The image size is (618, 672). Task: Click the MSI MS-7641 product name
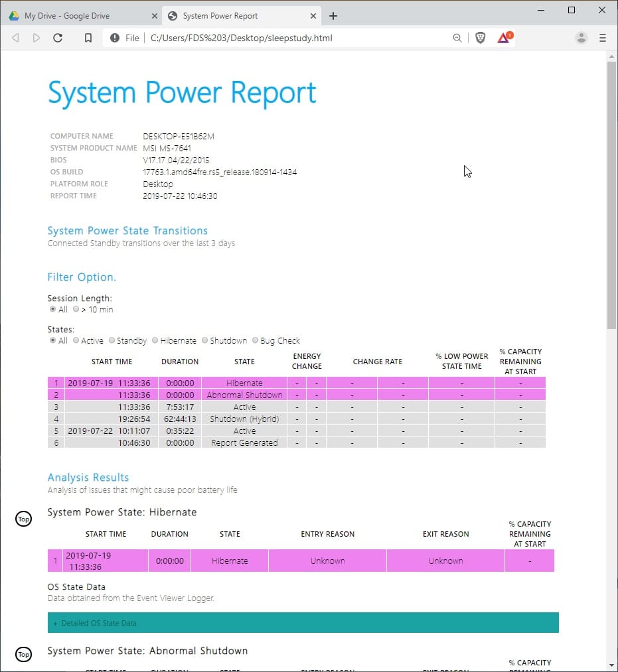167,149
